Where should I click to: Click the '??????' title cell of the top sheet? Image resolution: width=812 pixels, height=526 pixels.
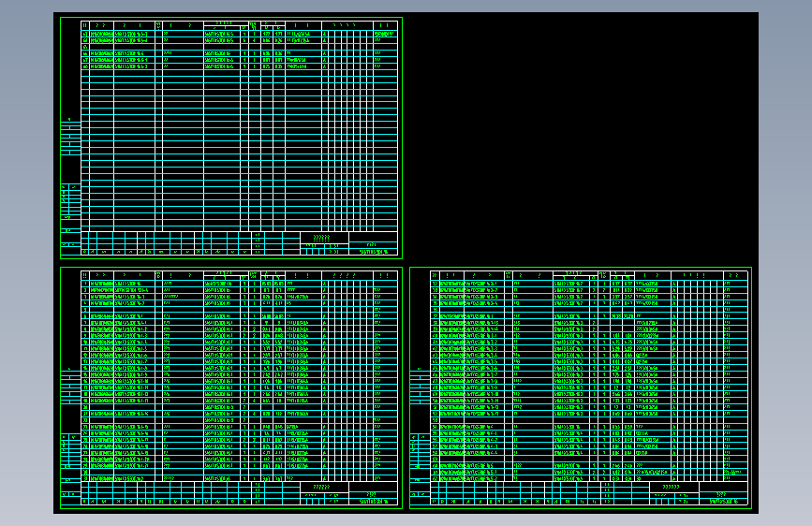324,238
